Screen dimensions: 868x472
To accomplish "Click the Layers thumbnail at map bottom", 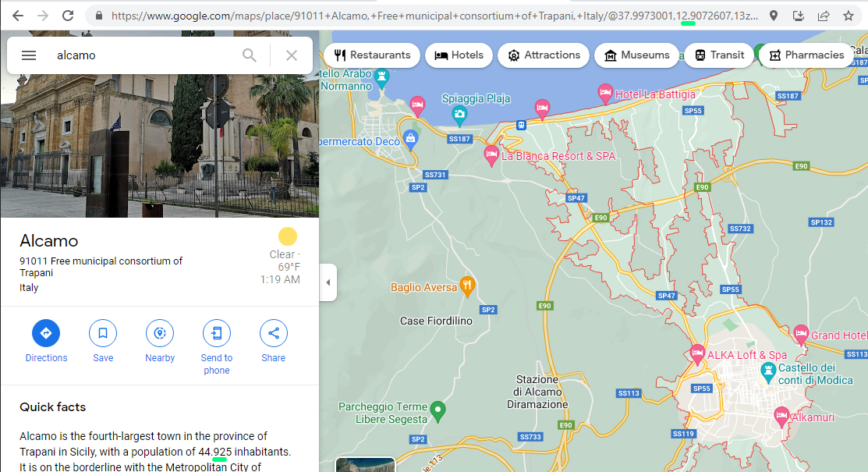I will (365, 465).
